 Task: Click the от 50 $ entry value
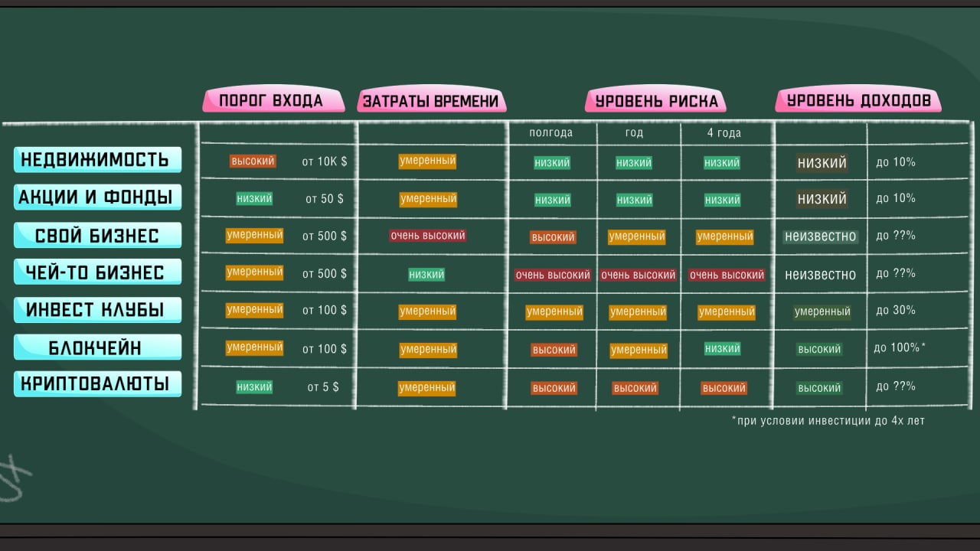325,199
